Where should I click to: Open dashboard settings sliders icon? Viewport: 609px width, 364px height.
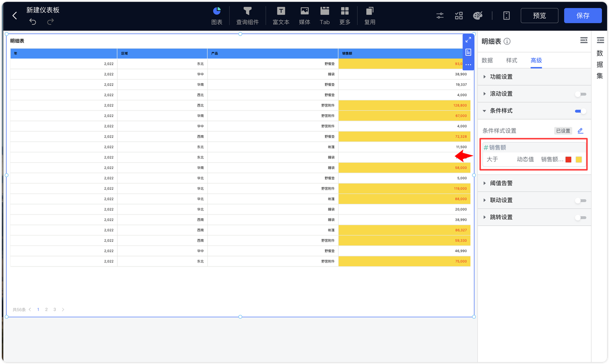[440, 16]
